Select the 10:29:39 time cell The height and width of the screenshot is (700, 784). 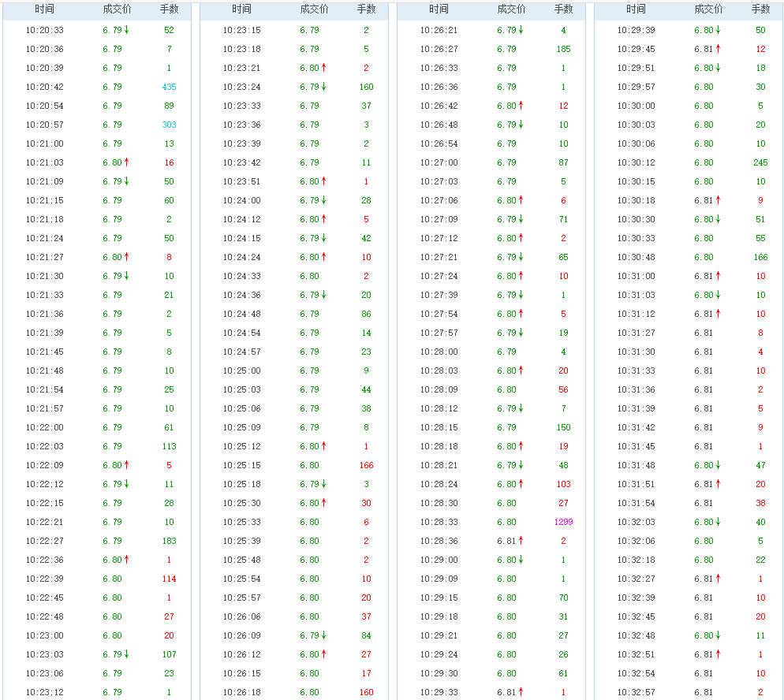[636, 30]
